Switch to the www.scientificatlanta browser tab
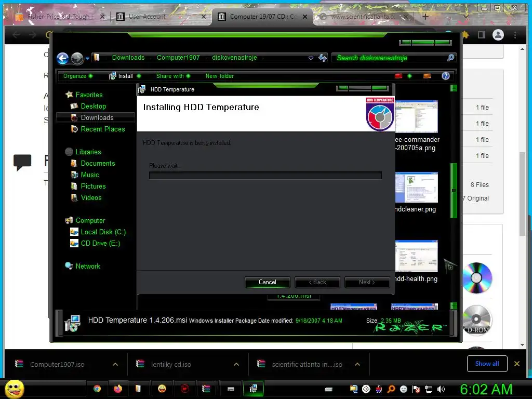Screen dimensions: 532x399 [x=363, y=16]
